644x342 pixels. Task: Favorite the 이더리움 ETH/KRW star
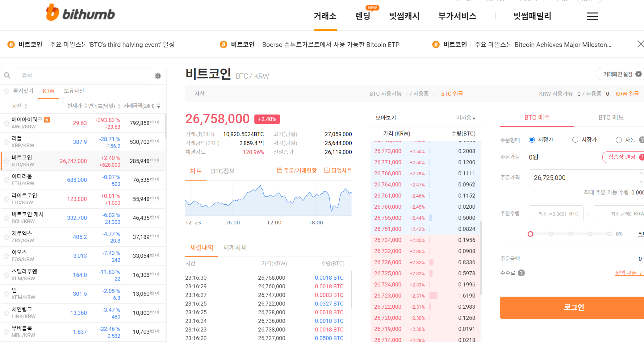coord(6,180)
